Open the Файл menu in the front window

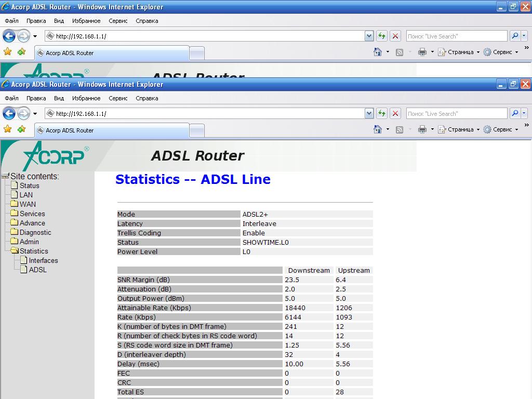11,98
